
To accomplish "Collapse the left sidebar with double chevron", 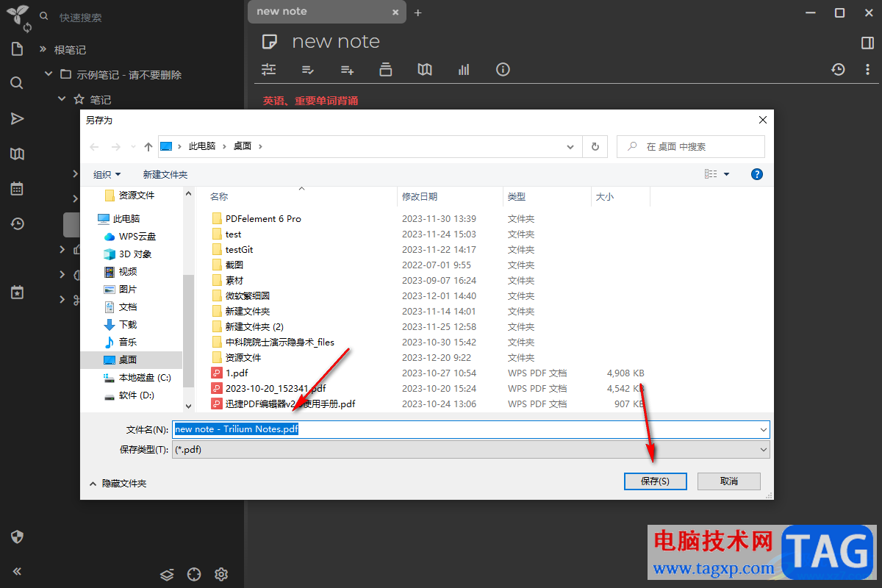I will [x=17, y=571].
